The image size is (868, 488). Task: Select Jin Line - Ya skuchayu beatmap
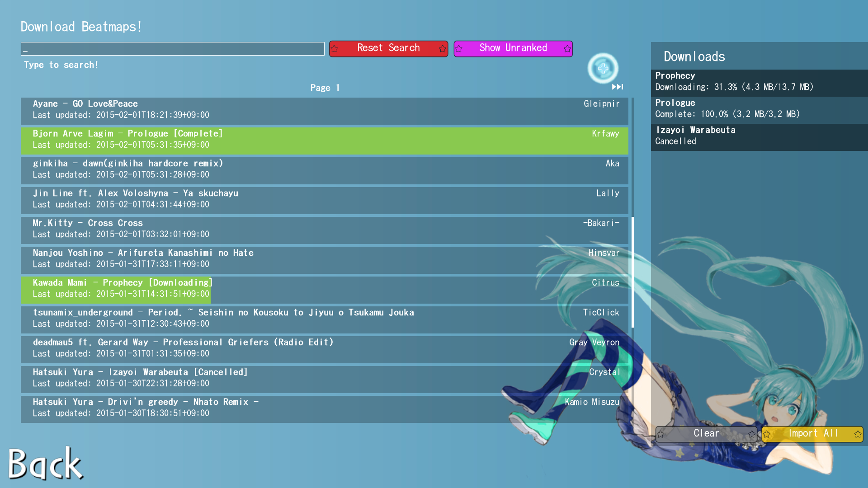point(325,200)
